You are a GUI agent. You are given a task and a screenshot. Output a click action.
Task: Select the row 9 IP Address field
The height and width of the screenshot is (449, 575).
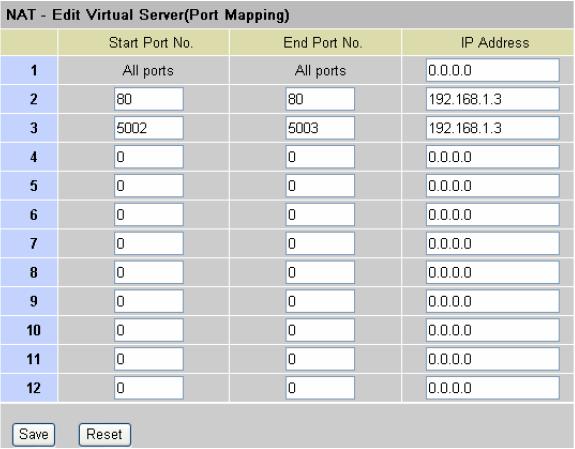(492, 301)
